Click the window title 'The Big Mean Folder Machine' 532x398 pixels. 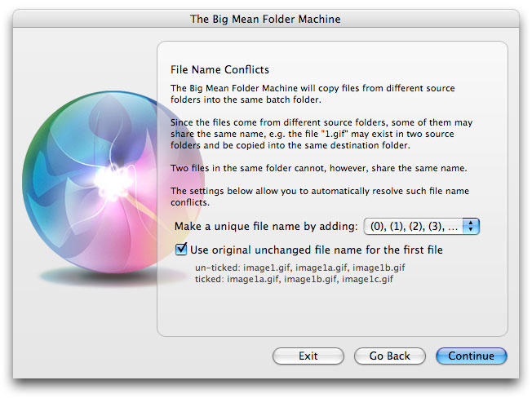click(x=265, y=19)
